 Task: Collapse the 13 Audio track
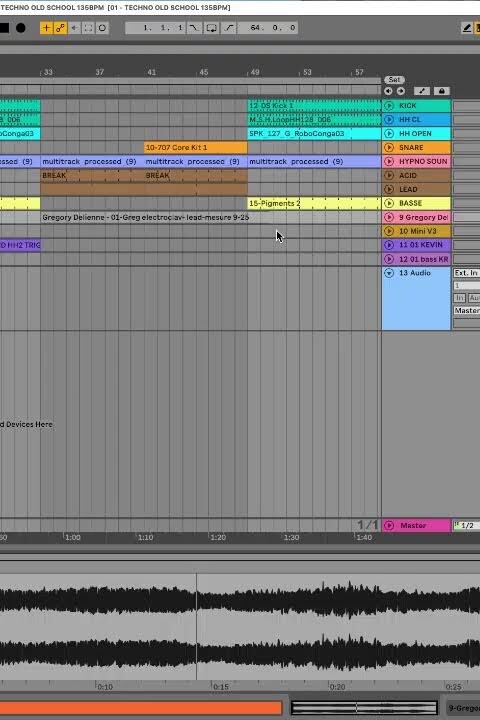(x=389, y=273)
